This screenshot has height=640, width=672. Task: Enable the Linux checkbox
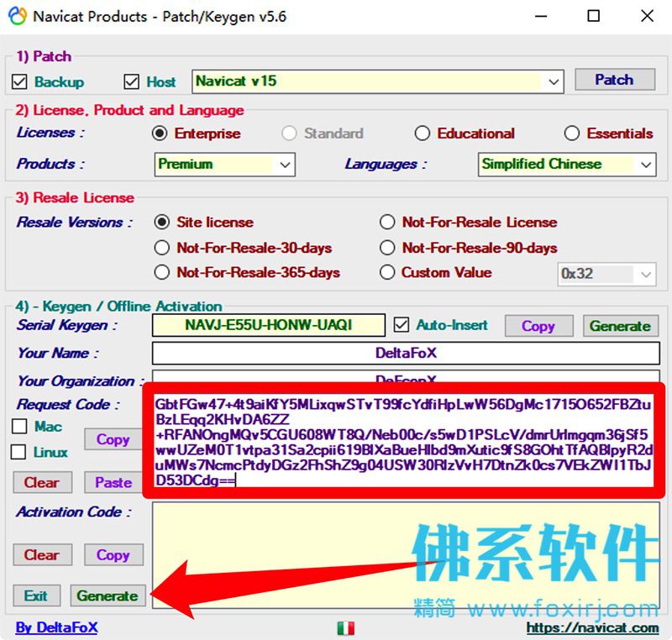[x=18, y=452]
